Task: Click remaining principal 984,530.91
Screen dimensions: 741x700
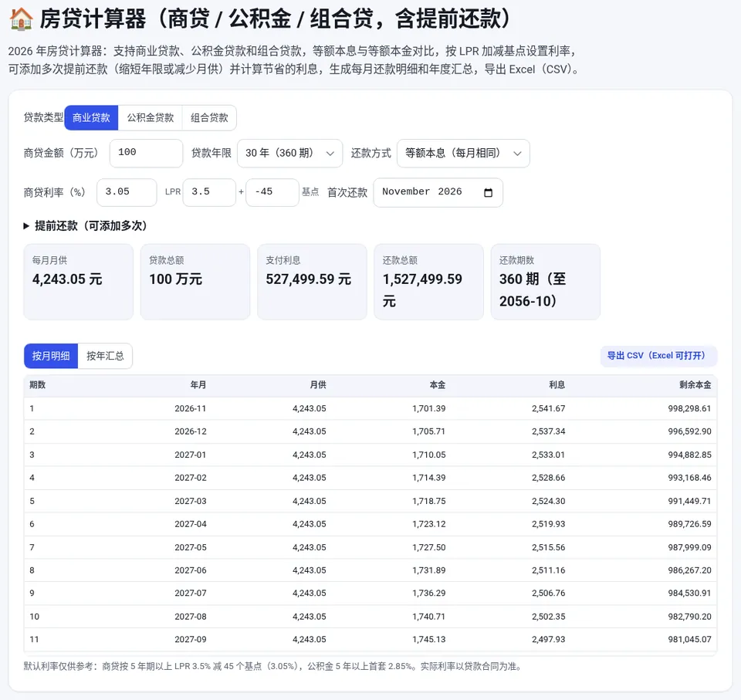Action: pos(689,593)
